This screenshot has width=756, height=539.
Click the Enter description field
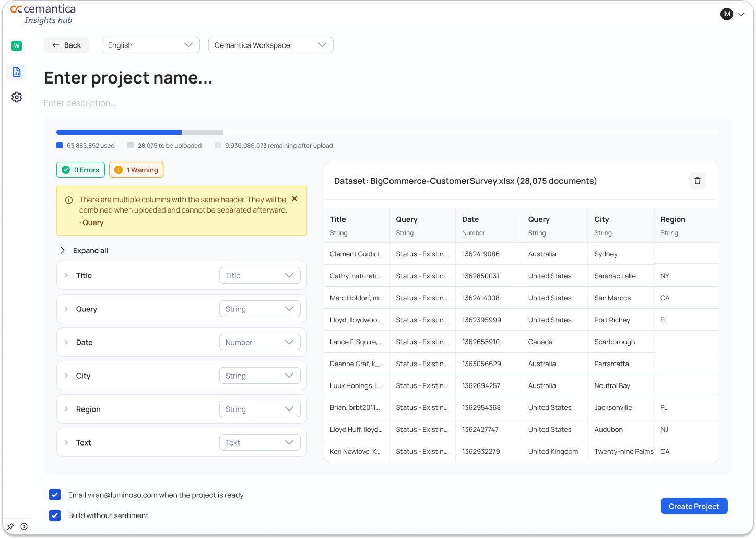[x=80, y=103]
